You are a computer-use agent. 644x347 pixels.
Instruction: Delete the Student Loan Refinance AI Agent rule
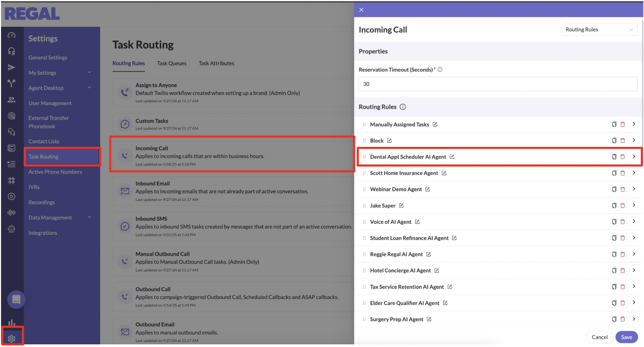623,238
